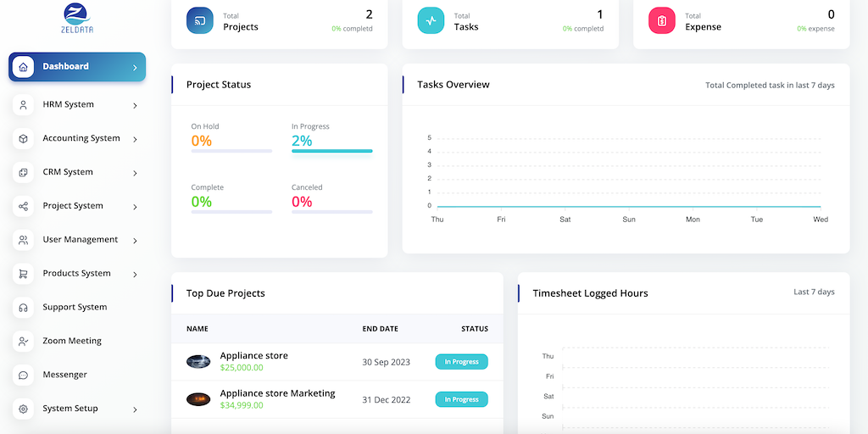Expand the CRM System submenu arrow
Image resolution: width=868 pixels, height=434 pixels.
coord(135,173)
